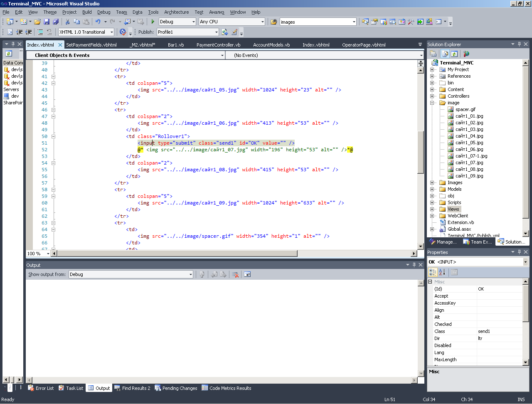Open the Error List panel tab
This screenshot has height=404, width=532.
pyautogui.click(x=41, y=388)
